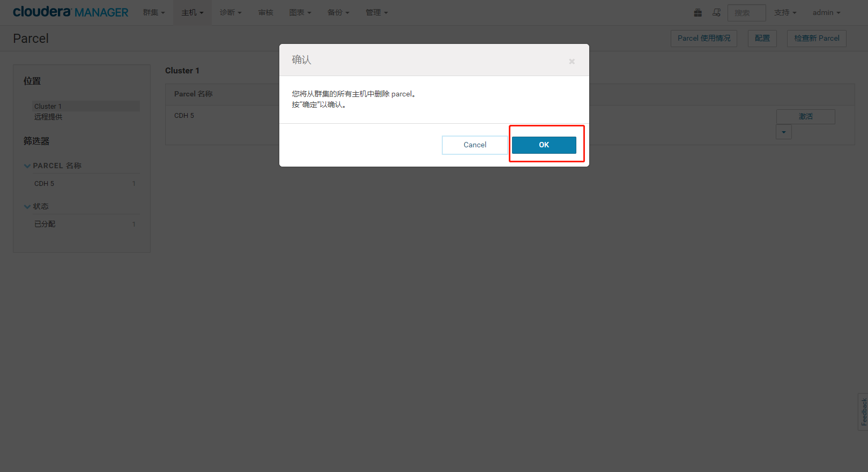Click 检查新 Parcel button
Viewport: 868px width, 472px height.
(x=816, y=38)
